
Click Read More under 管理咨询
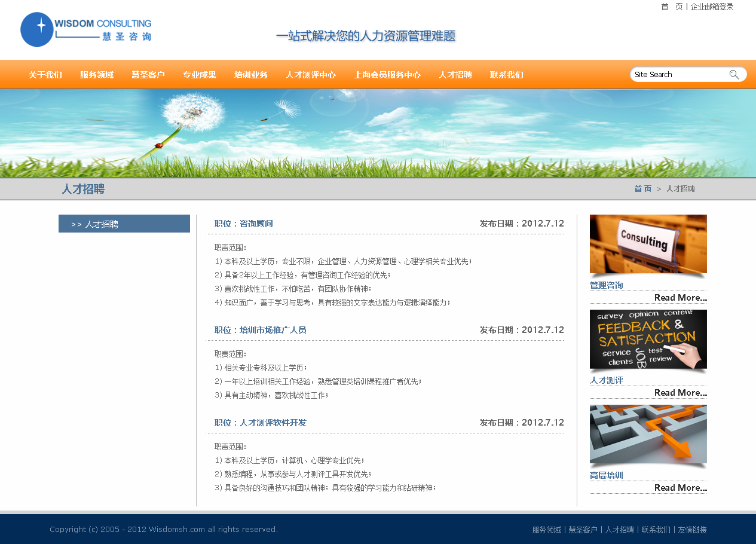(x=680, y=298)
